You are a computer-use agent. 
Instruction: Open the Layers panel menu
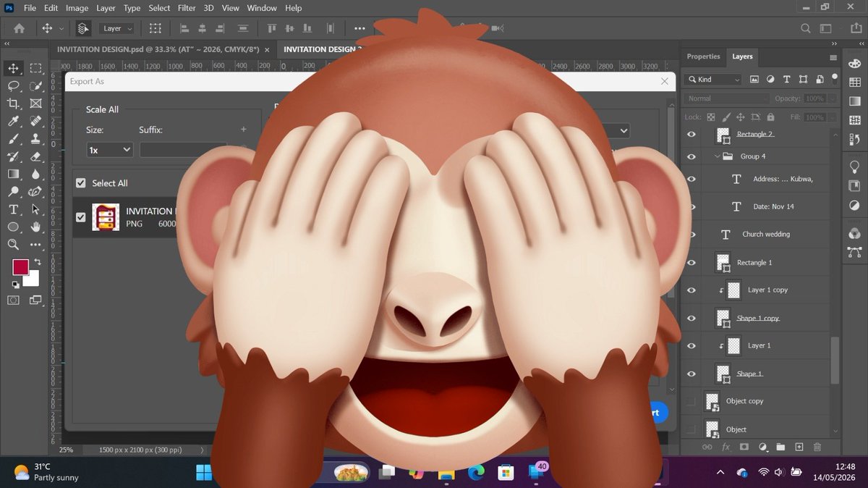point(833,56)
